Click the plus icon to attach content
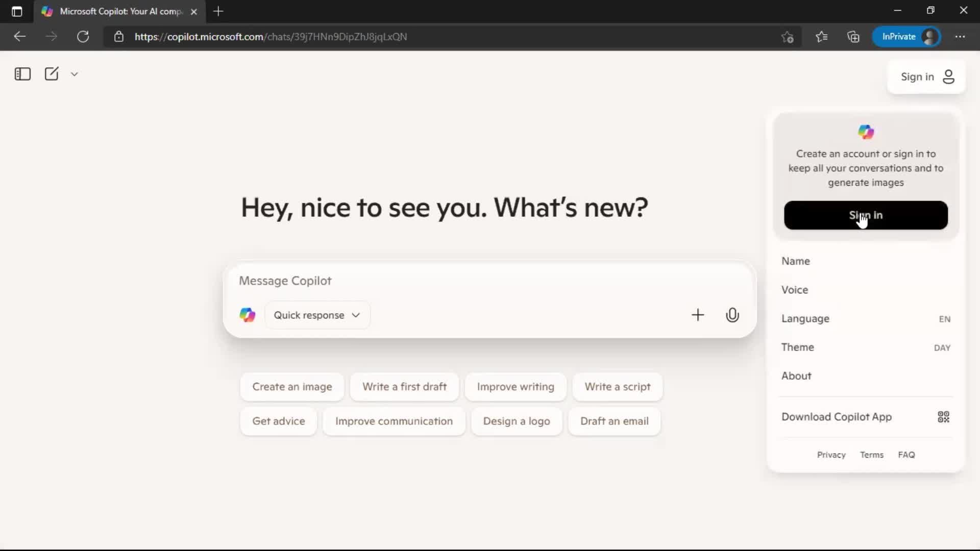980x551 pixels. click(x=698, y=315)
